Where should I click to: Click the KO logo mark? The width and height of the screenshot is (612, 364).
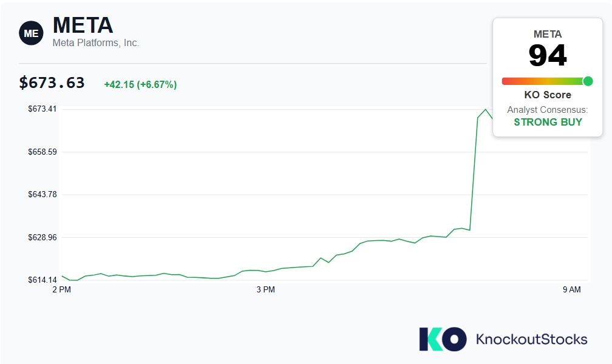coord(443,339)
